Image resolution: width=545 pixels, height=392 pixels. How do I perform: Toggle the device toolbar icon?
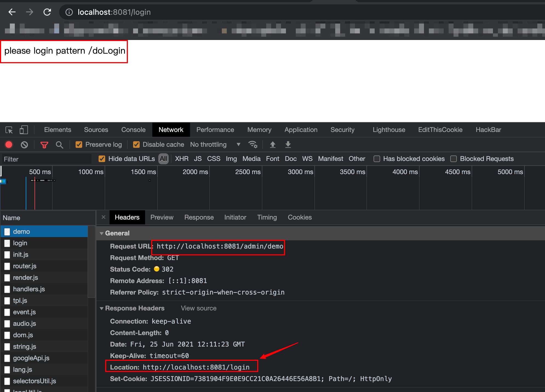coord(24,130)
